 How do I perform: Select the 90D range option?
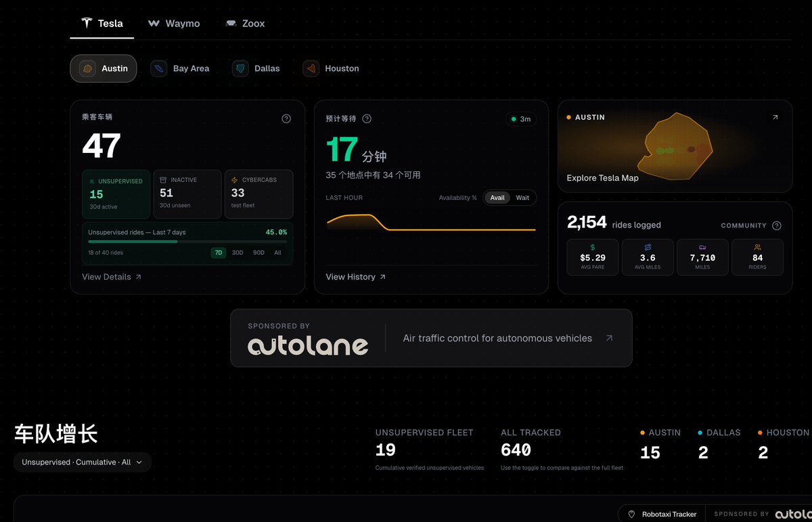(x=258, y=253)
